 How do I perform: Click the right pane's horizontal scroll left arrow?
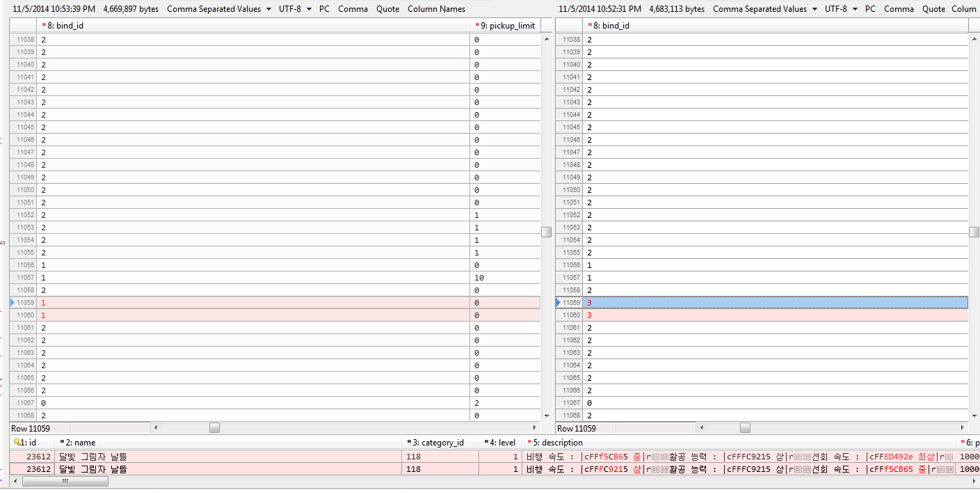coord(702,428)
